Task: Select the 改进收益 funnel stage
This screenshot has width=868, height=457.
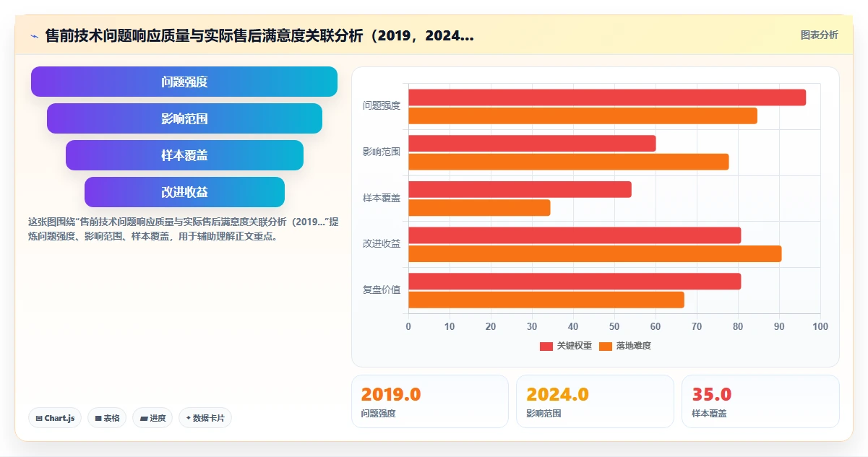Action: [184, 192]
